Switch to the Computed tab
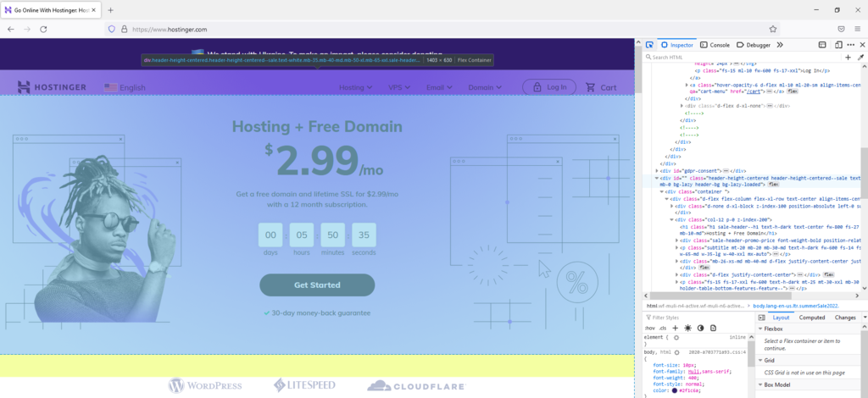Image resolution: width=868 pixels, height=398 pixels. click(811, 318)
